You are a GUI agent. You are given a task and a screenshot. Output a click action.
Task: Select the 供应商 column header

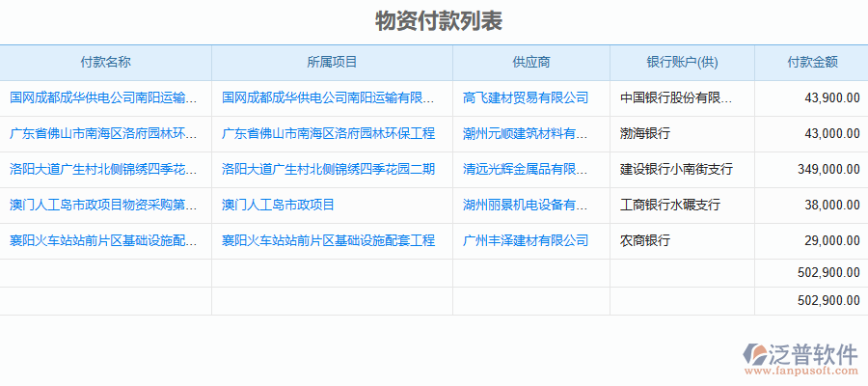(x=531, y=63)
